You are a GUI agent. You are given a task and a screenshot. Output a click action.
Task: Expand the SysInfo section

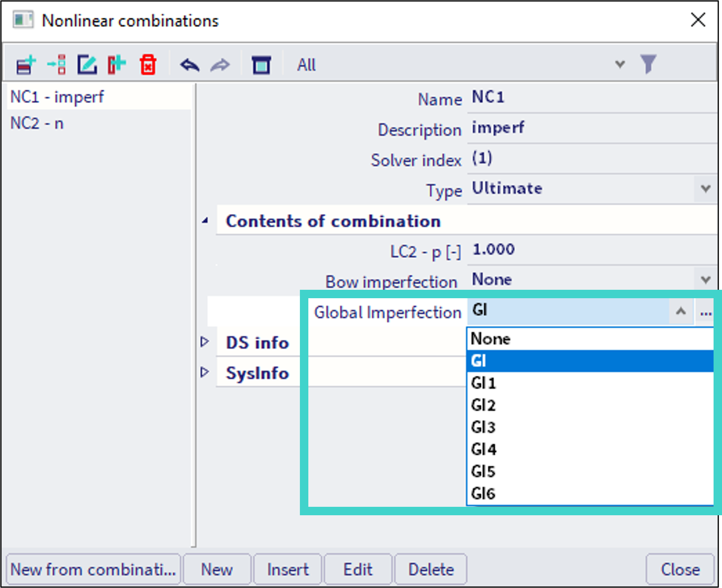[205, 373]
